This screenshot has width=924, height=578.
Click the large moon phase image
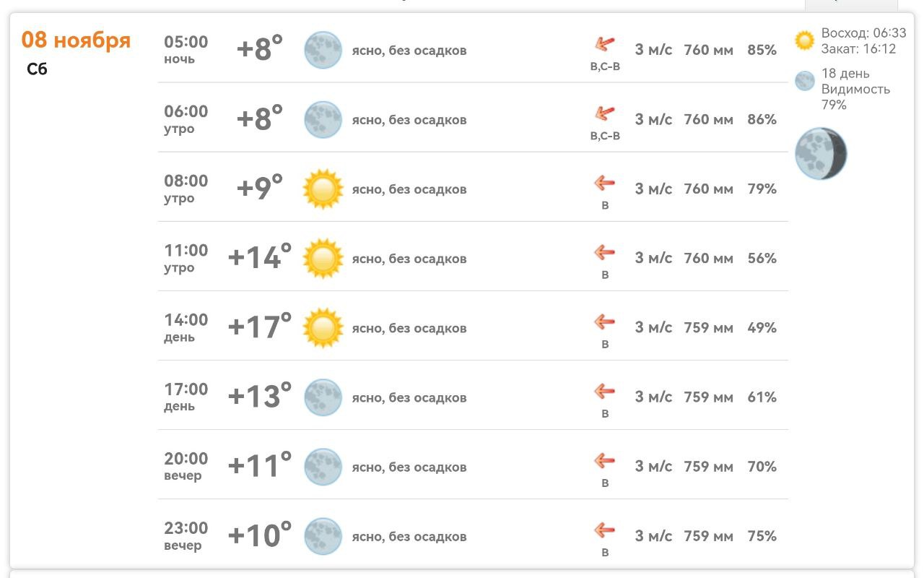(x=821, y=154)
